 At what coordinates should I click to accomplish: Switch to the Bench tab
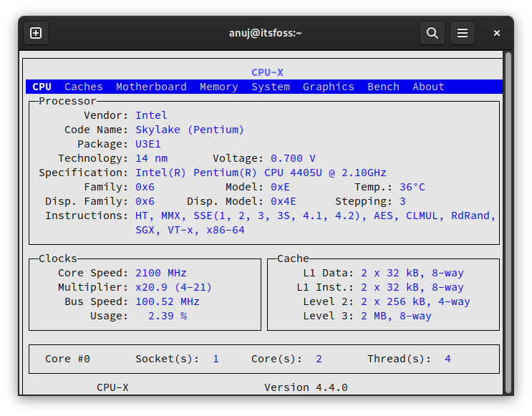pyautogui.click(x=383, y=87)
